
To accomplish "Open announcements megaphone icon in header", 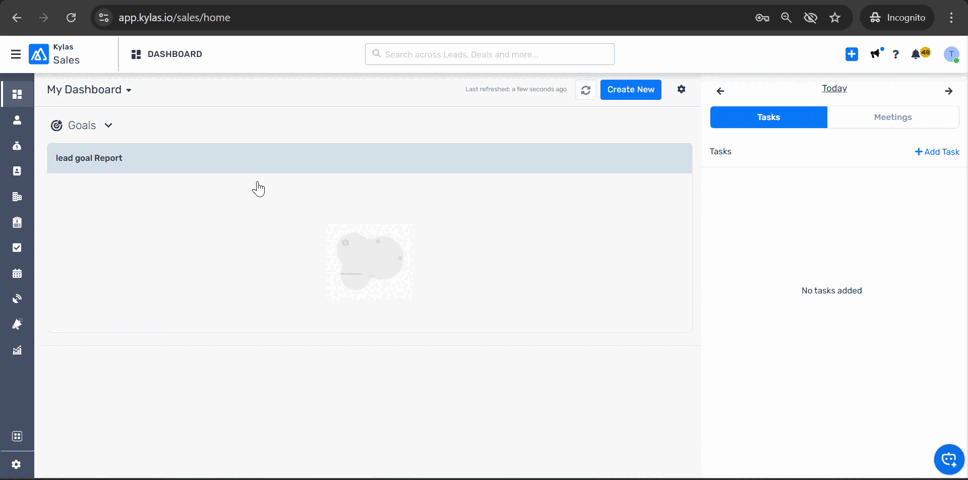I will [875, 54].
